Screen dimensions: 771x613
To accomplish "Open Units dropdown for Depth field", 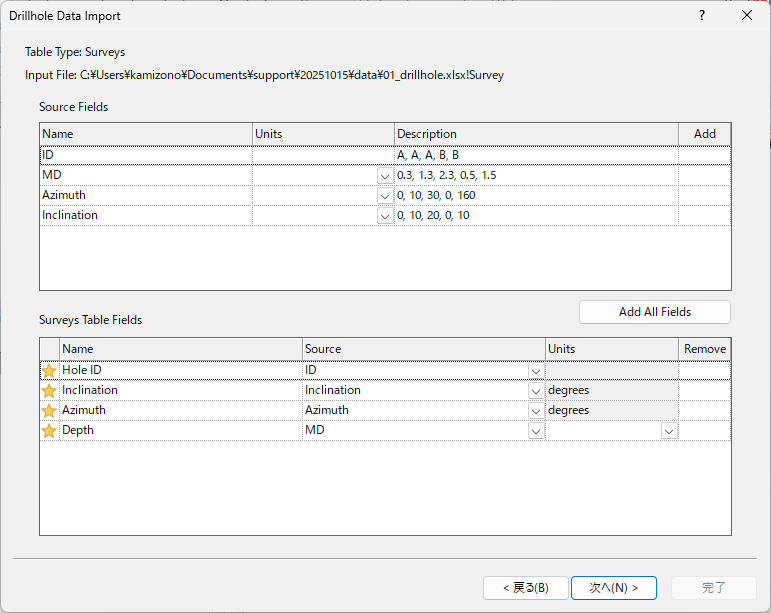I will click(x=669, y=431).
